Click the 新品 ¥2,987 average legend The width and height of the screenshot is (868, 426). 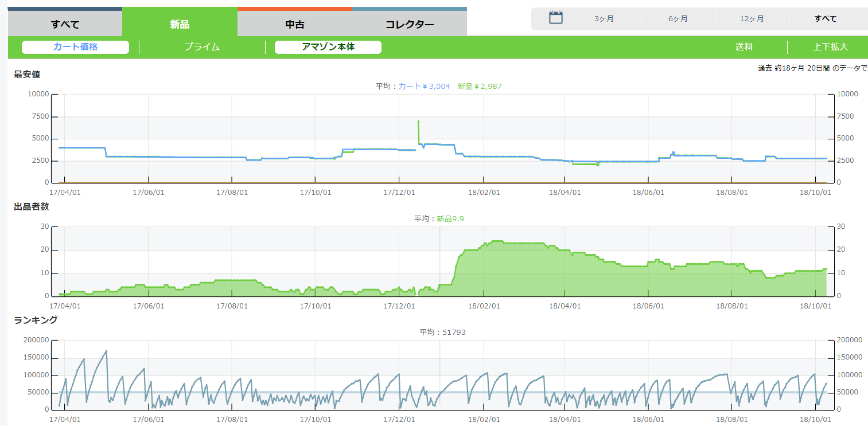click(480, 86)
